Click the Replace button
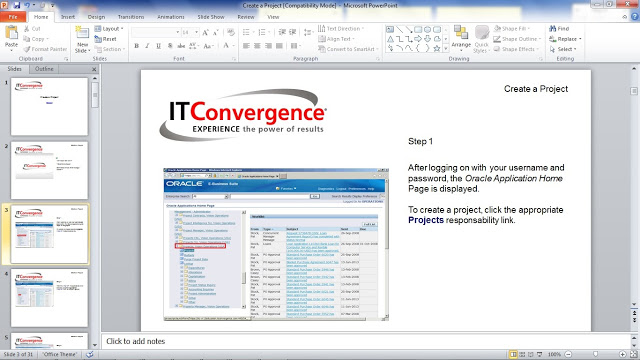 coord(565,39)
